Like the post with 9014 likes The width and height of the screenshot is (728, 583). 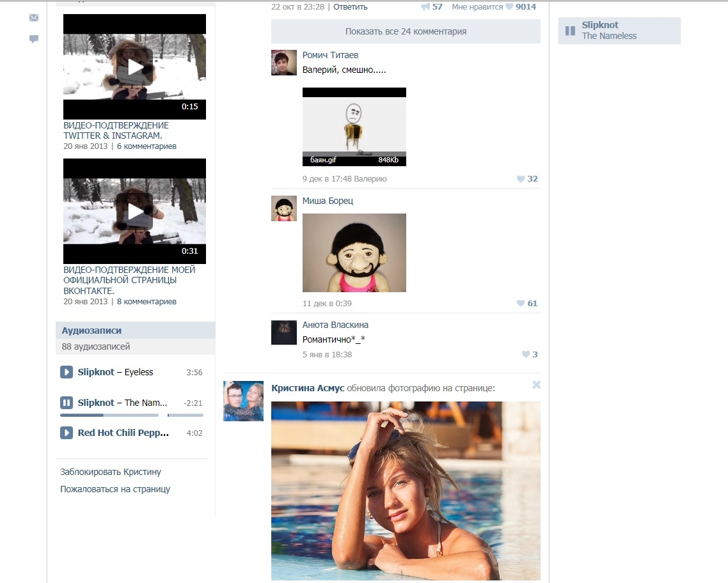pos(521,7)
